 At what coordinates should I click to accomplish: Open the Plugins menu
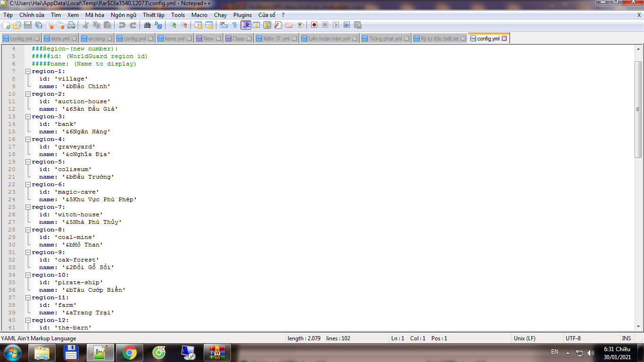click(242, 15)
